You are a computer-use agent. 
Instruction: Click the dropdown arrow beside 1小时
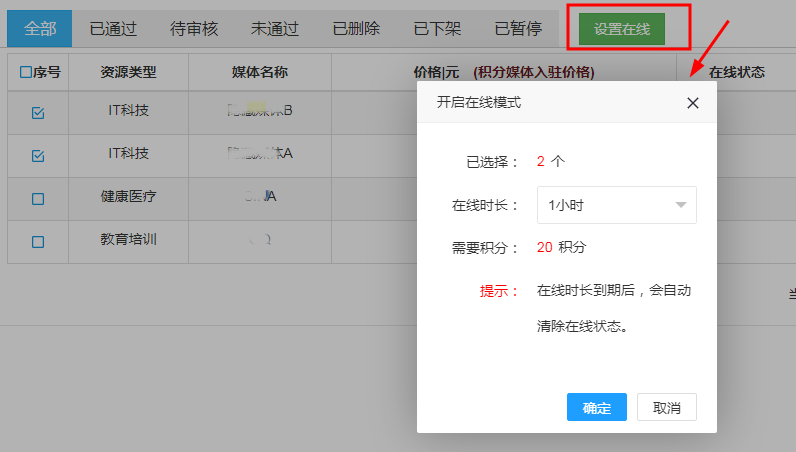[x=681, y=205]
